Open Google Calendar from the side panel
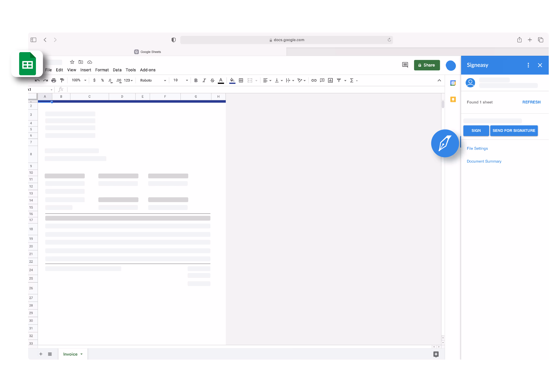 [453, 83]
